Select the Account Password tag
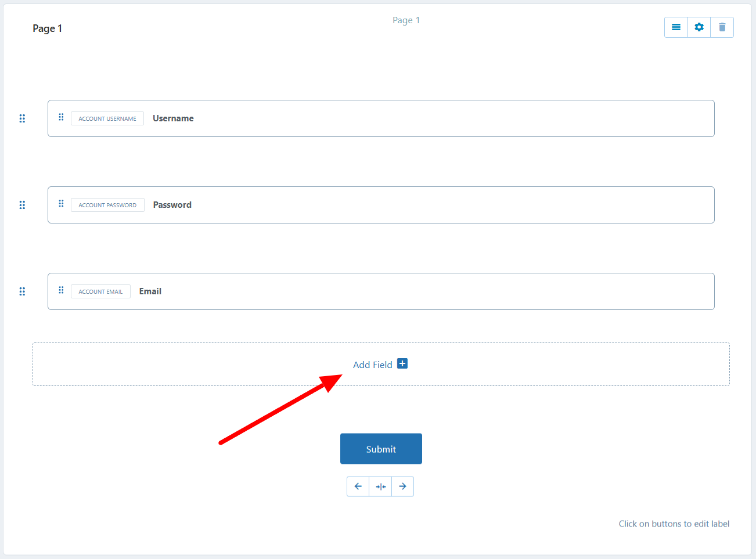The image size is (756, 559). point(107,205)
